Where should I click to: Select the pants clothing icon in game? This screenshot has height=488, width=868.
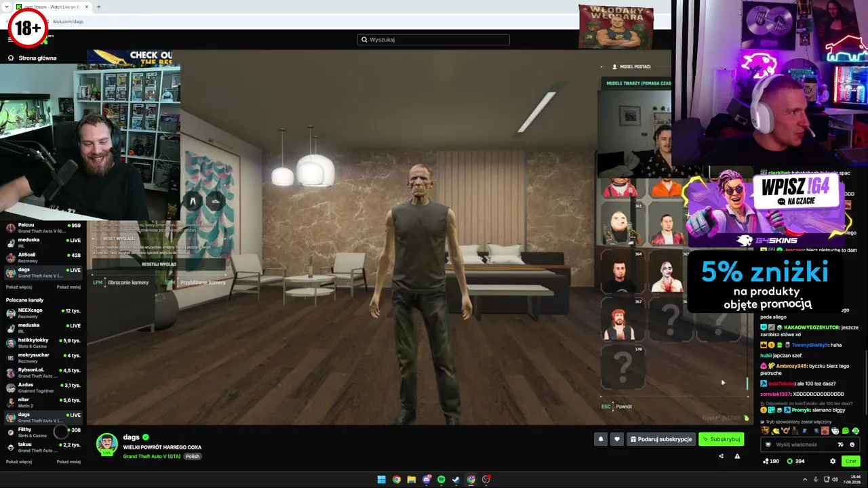(x=193, y=201)
